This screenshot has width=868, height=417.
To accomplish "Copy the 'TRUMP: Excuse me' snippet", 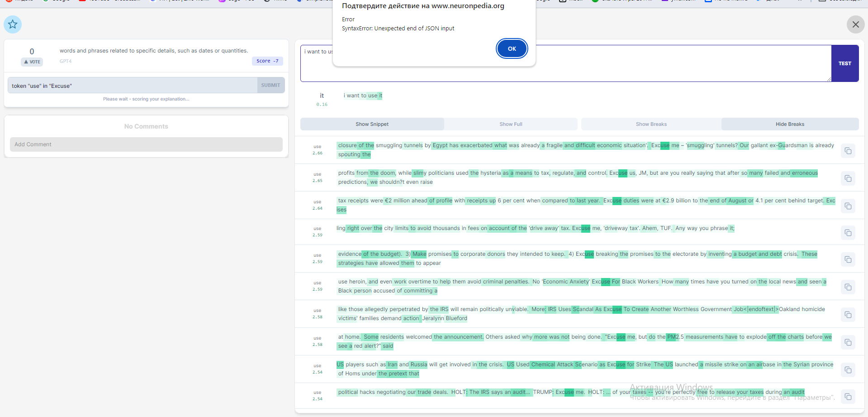I will click(848, 397).
